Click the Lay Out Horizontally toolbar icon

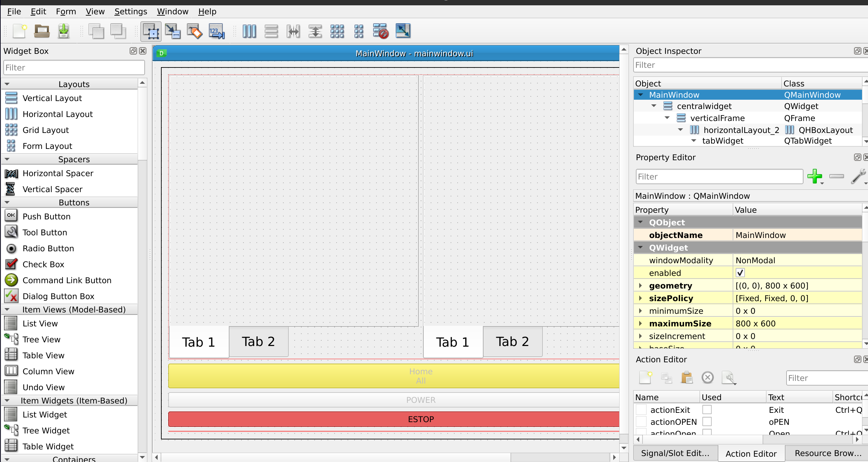click(249, 31)
